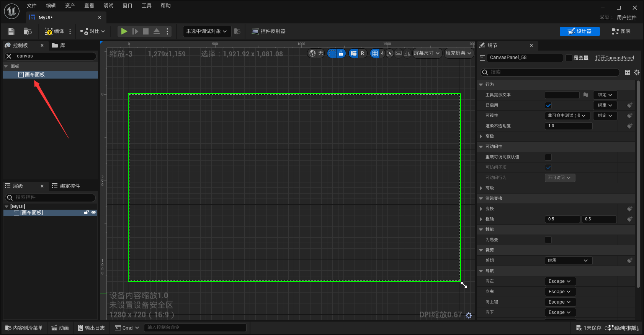The height and width of the screenshot is (335, 644).
Task: Click the preview background image icon
Action: pyautogui.click(x=399, y=53)
